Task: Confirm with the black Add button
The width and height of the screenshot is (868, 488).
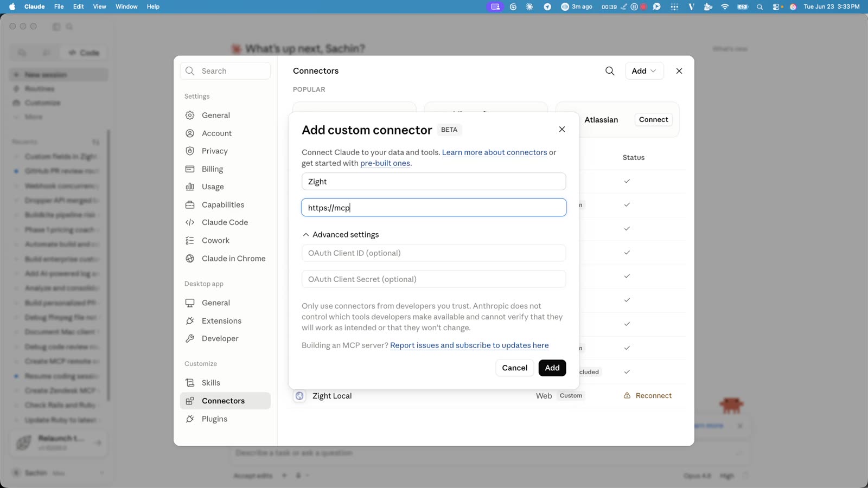Action: [x=552, y=368]
